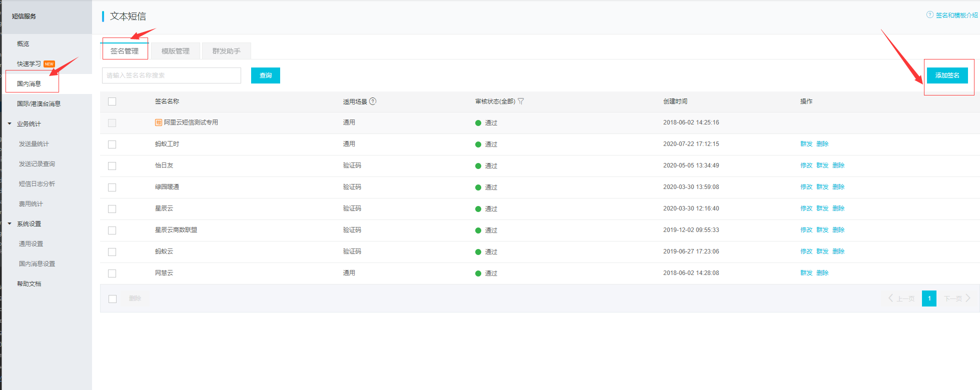Open 发送量统计 page
980x390 pixels.
coord(34,144)
